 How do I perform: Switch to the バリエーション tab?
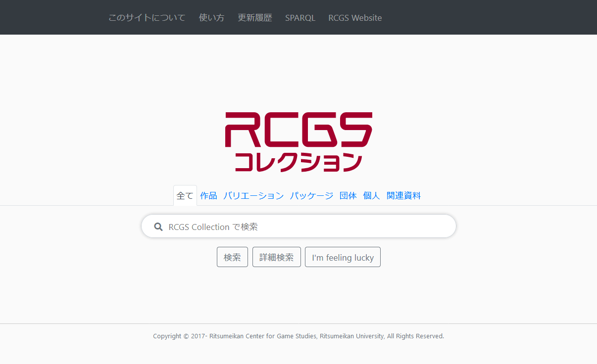[253, 196]
